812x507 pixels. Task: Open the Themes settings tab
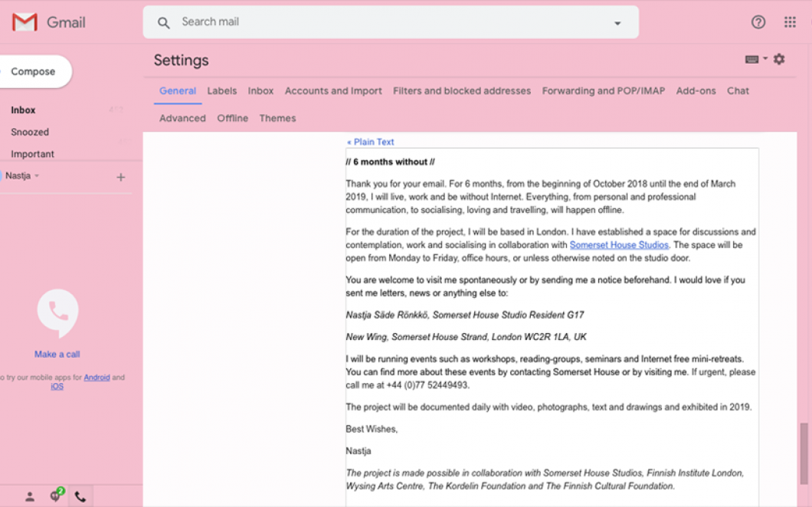pos(277,118)
